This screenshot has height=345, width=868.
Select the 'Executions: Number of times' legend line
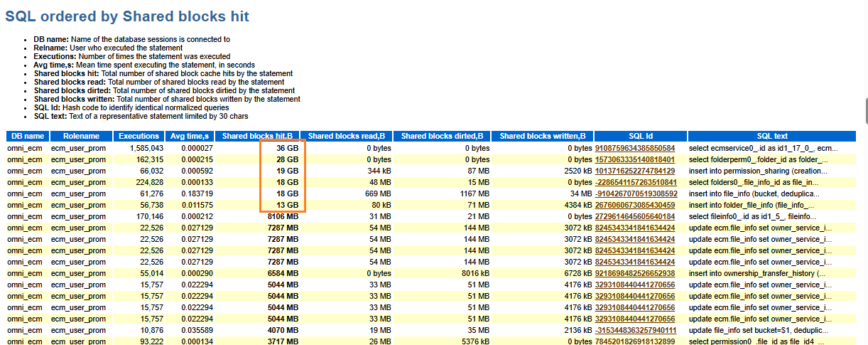pos(132,56)
